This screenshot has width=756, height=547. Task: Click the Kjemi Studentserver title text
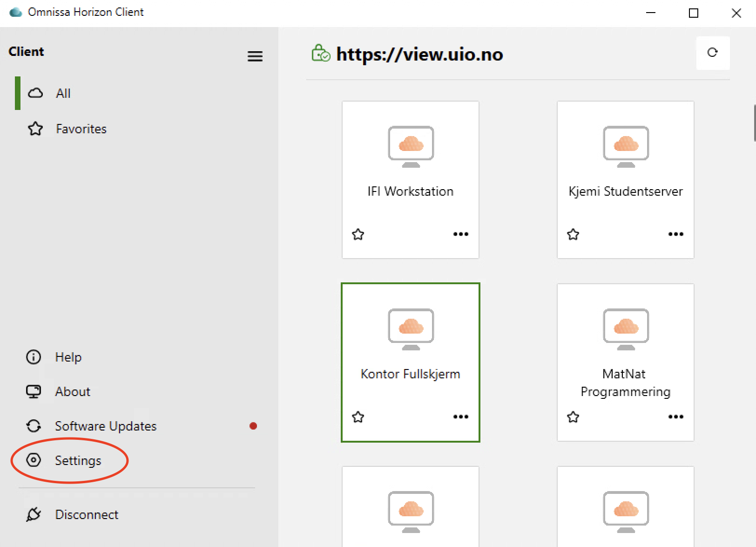click(x=626, y=191)
